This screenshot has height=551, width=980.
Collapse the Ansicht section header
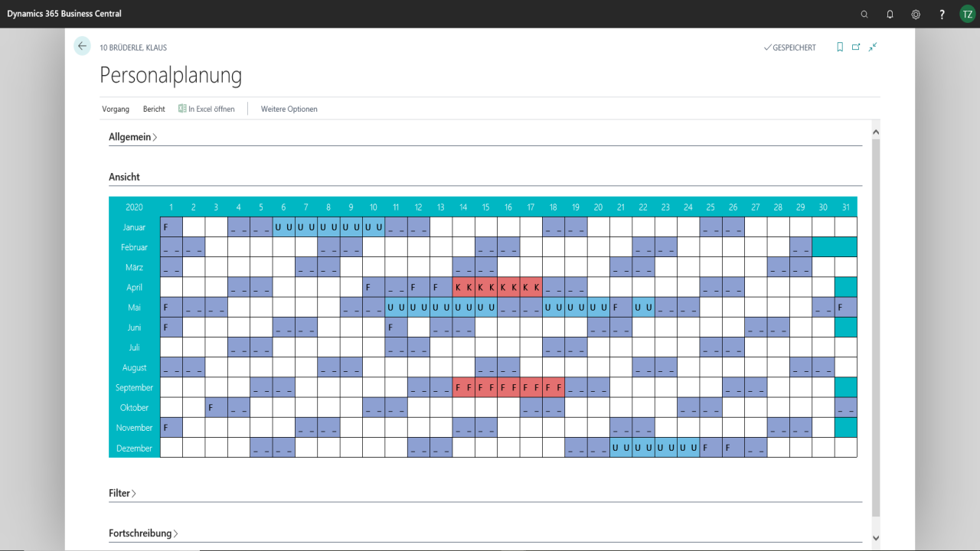124,177
